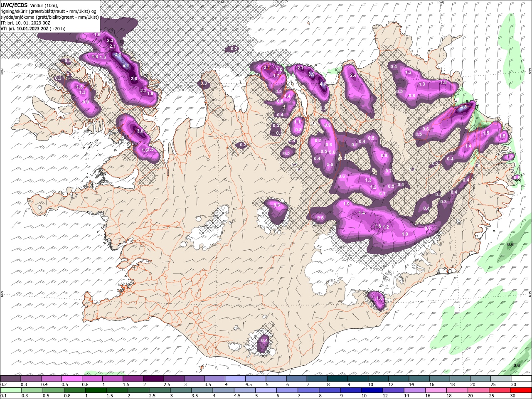Pick the 1.5 swatch in the snow legend

[x=133, y=379]
